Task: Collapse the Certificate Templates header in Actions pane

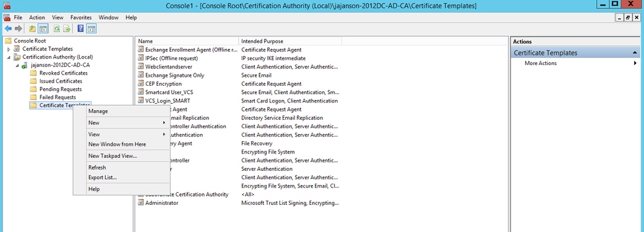Action: pyautogui.click(x=635, y=53)
